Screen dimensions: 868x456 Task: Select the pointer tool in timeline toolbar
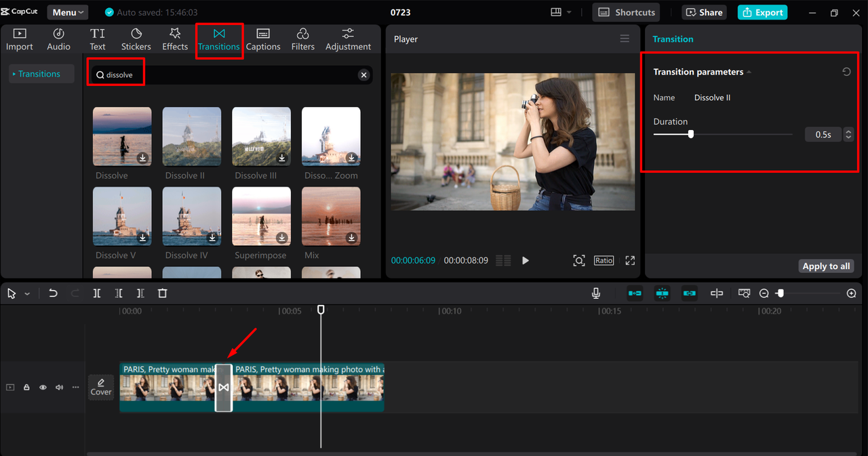click(x=12, y=293)
